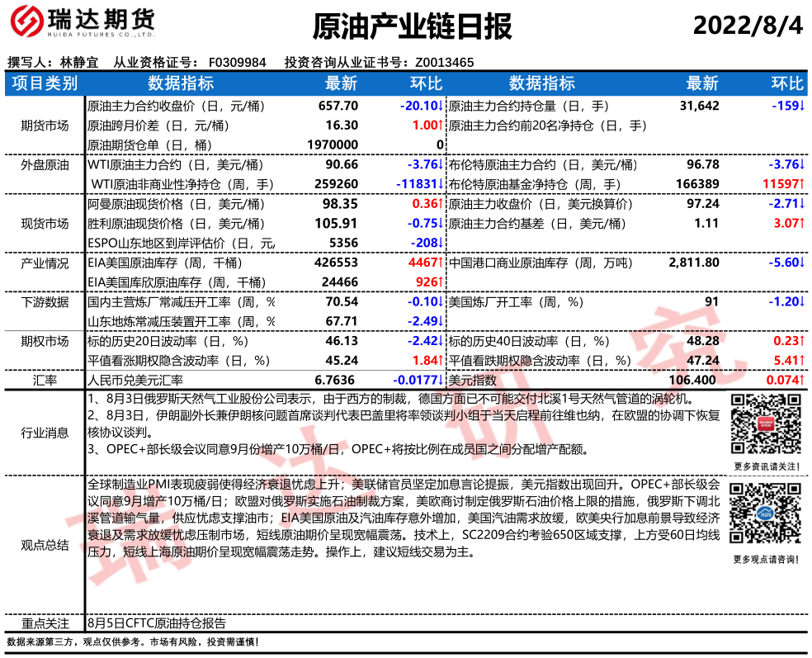Click the report date 2022/8/4
The image size is (812, 658).
pyautogui.click(x=748, y=26)
